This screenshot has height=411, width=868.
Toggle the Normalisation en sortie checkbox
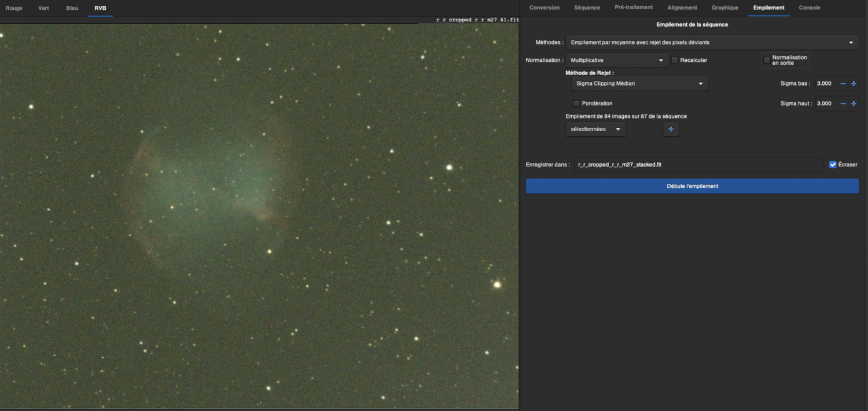point(767,60)
